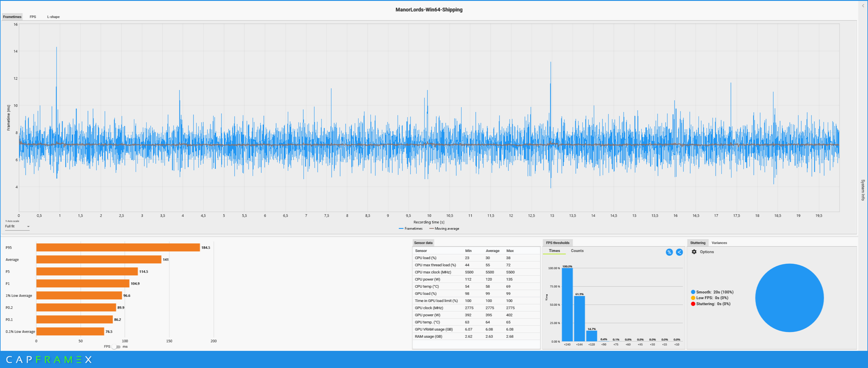Switch to the FPS chart tab
868x368 pixels.
pos(33,17)
